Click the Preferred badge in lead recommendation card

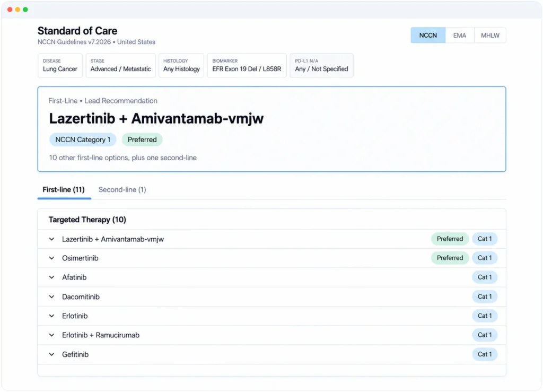pos(142,140)
